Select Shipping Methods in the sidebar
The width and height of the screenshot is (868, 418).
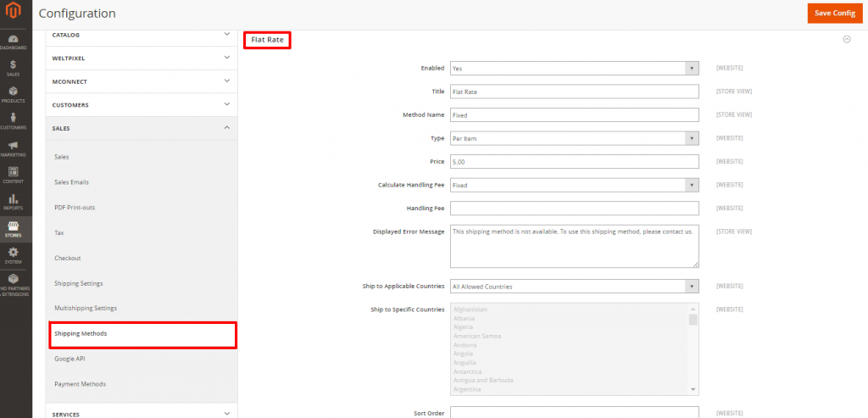click(141, 334)
